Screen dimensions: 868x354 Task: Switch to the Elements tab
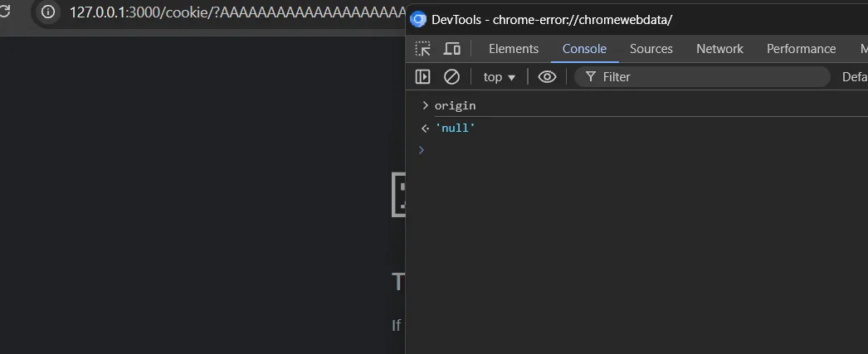(514, 49)
